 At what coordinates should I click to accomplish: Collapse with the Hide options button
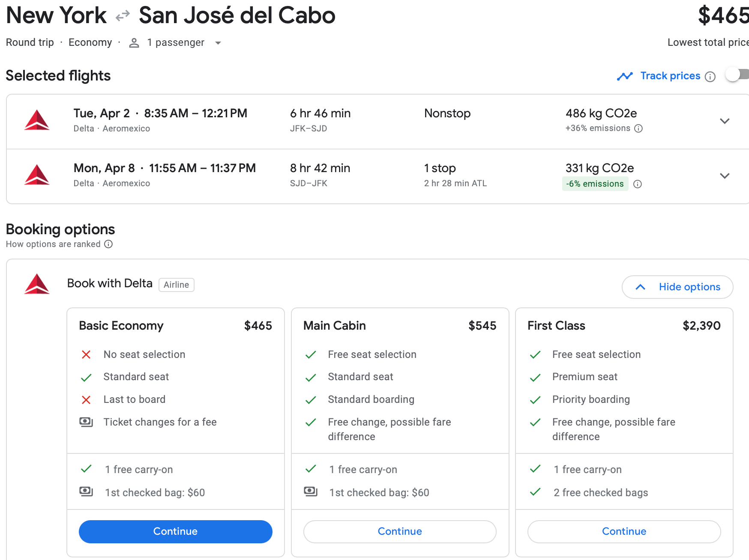click(677, 287)
